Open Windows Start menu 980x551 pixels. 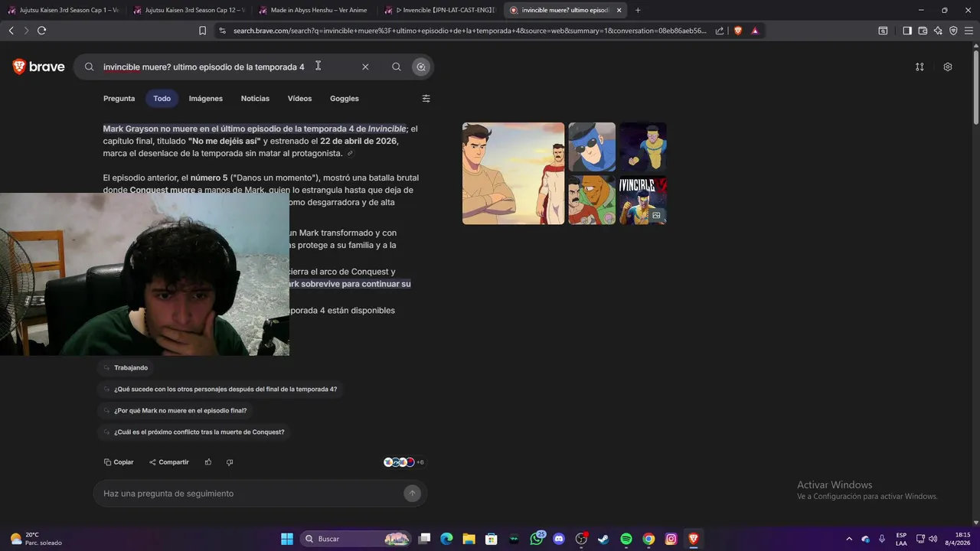point(287,539)
